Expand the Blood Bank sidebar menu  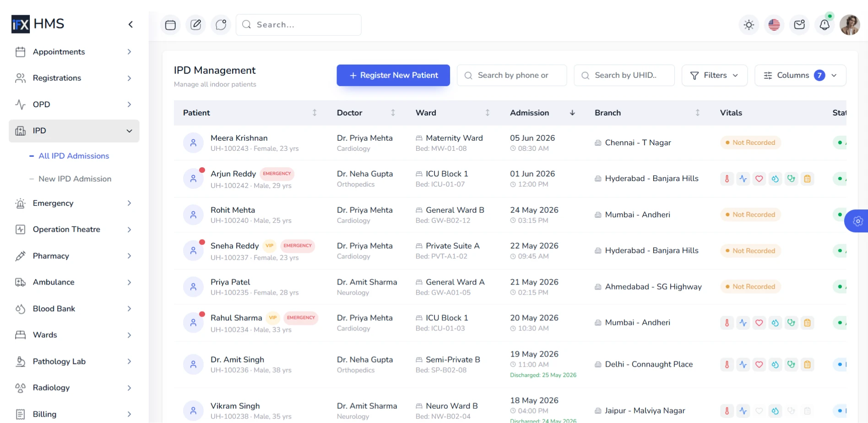[74, 309]
